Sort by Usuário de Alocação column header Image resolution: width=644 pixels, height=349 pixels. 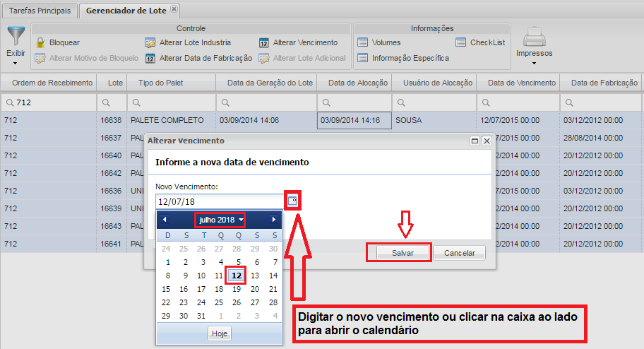(x=434, y=83)
